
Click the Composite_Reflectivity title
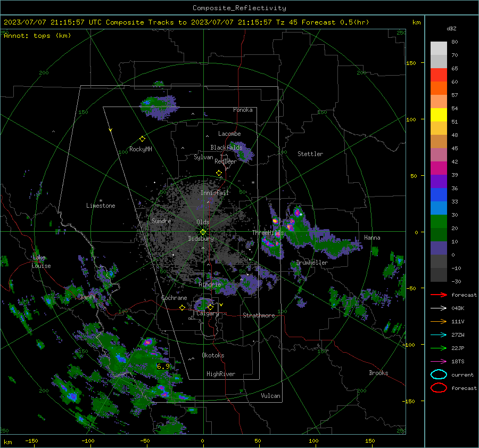click(240, 8)
